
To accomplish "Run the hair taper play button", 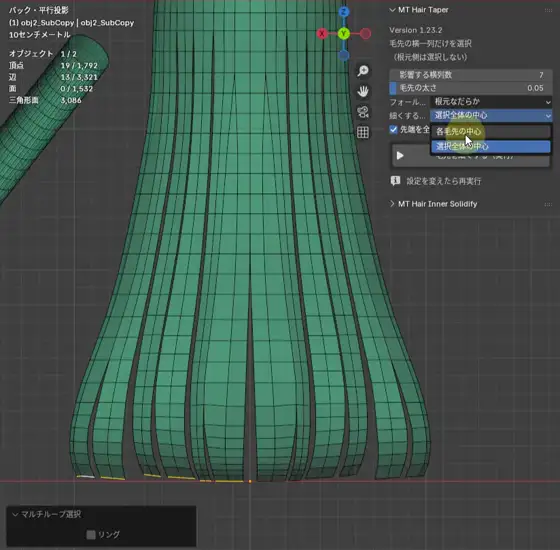I will [x=400, y=156].
